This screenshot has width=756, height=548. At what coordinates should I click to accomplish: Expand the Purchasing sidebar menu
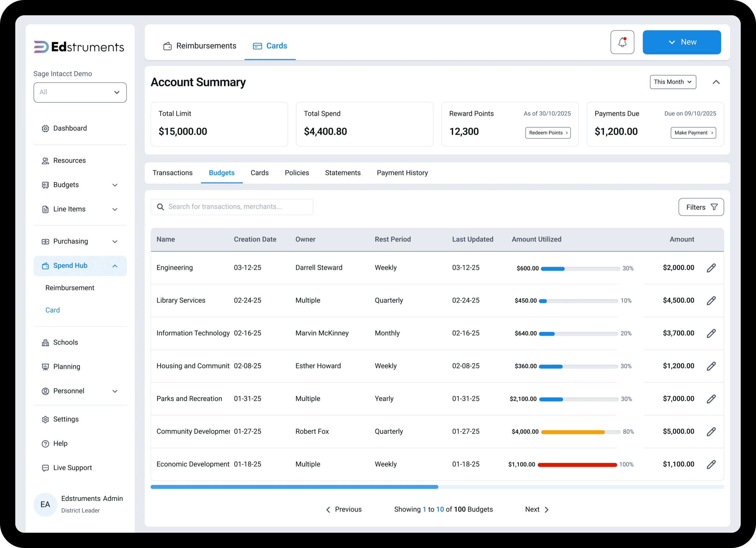[x=80, y=241]
